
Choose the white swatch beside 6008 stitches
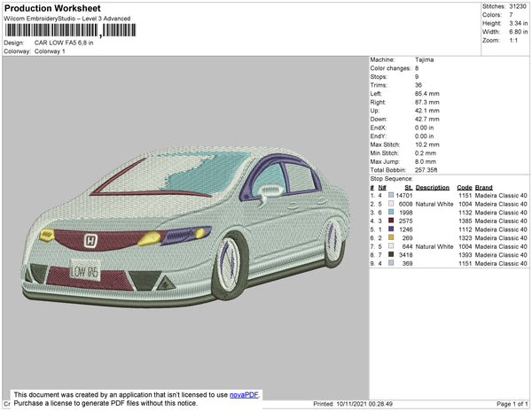(390, 205)
